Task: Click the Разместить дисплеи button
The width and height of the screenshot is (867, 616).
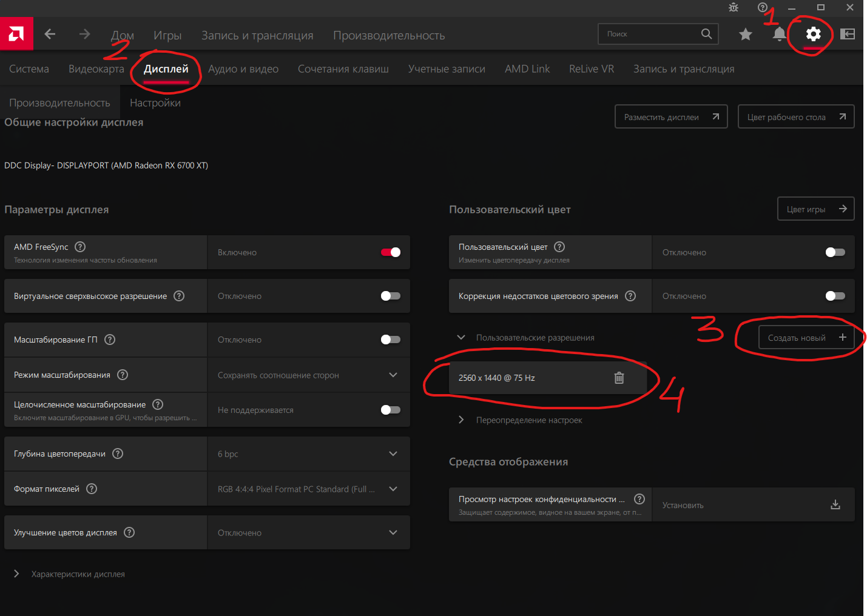Action: click(671, 117)
